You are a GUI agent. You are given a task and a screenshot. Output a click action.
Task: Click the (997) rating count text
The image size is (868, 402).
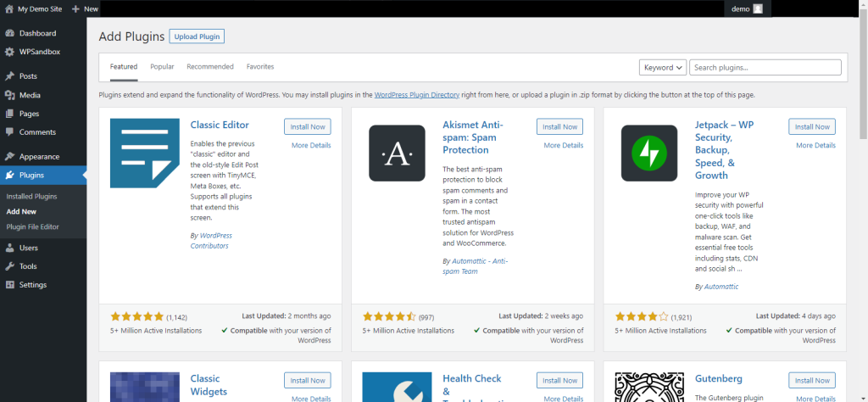[x=426, y=318]
